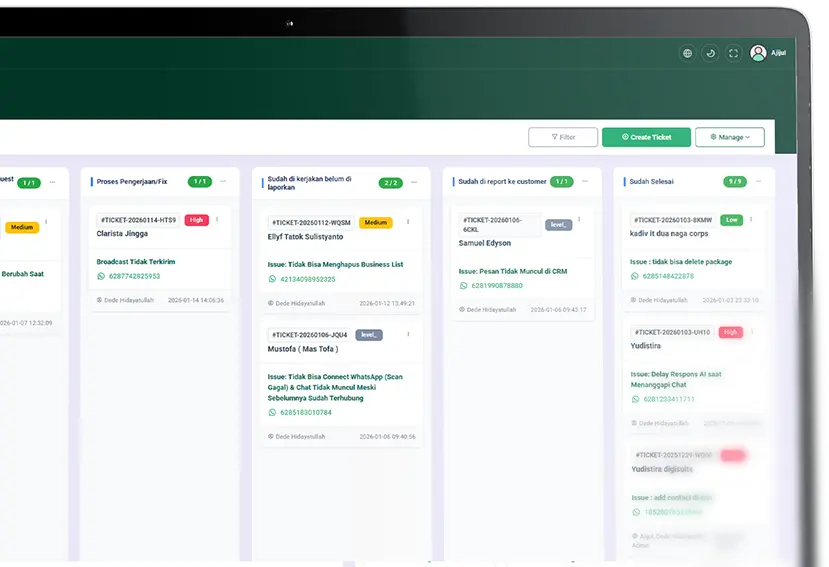Viewport: 829px width, 567px height.
Task: Click WhatsApp icon beside number 6285183010784
Action: [x=273, y=412]
